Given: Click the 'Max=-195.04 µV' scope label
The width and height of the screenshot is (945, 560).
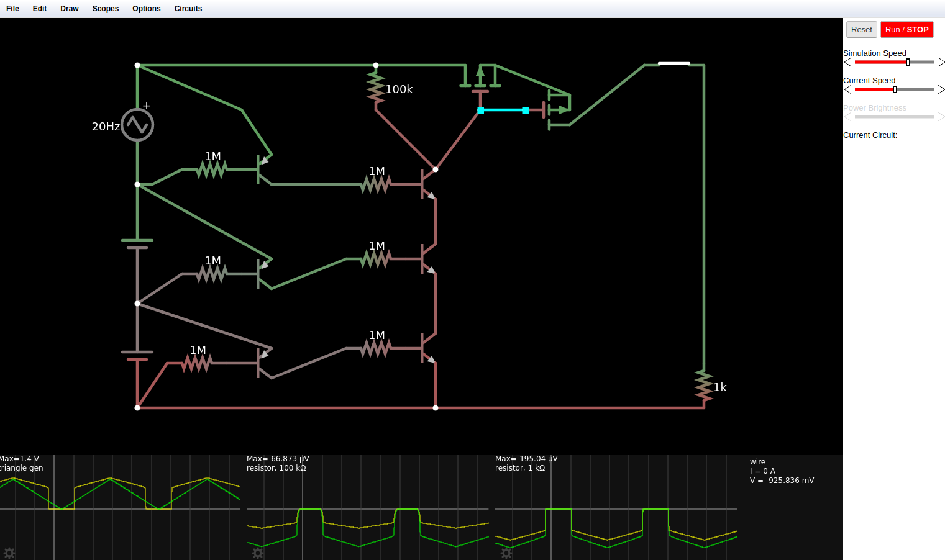Looking at the screenshot, I should 526,459.
